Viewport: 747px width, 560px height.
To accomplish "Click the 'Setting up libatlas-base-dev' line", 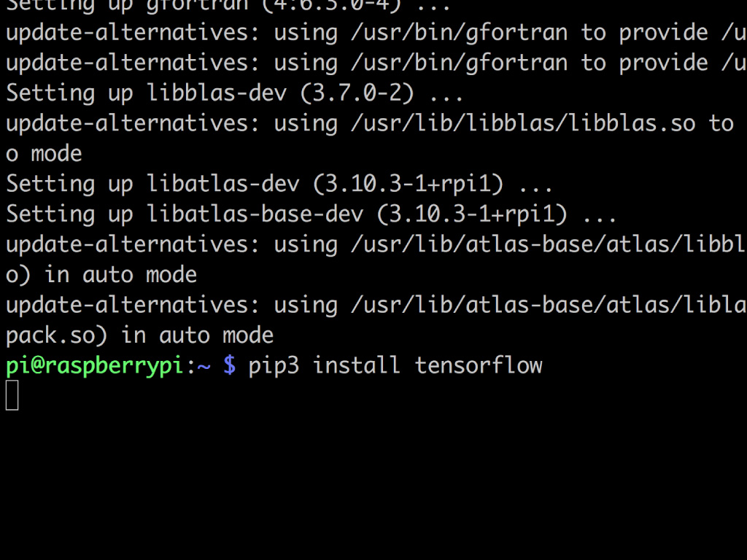I will click(x=311, y=214).
